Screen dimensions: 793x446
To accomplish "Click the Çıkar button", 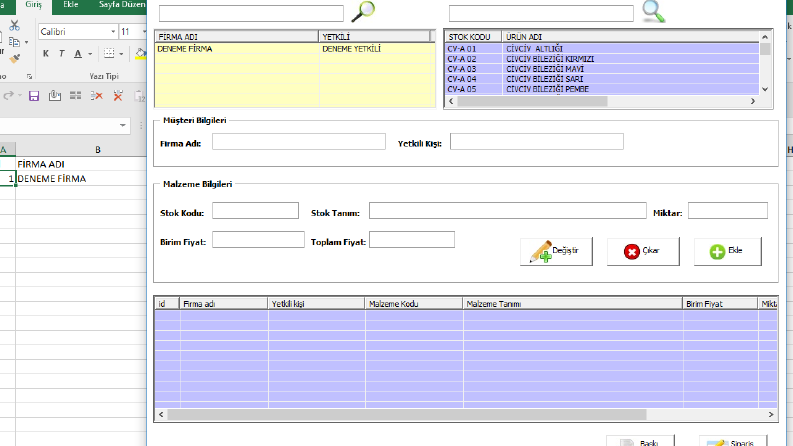I will coord(643,251).
